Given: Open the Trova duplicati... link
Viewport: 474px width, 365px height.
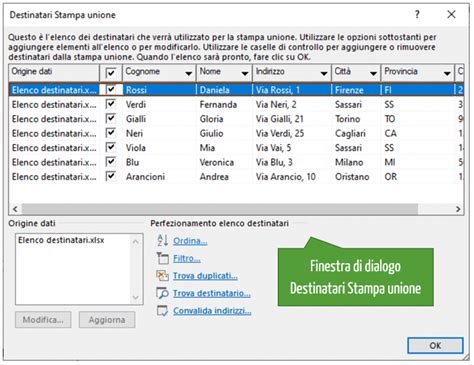Looking at the screenshot, I should [205, 276].
